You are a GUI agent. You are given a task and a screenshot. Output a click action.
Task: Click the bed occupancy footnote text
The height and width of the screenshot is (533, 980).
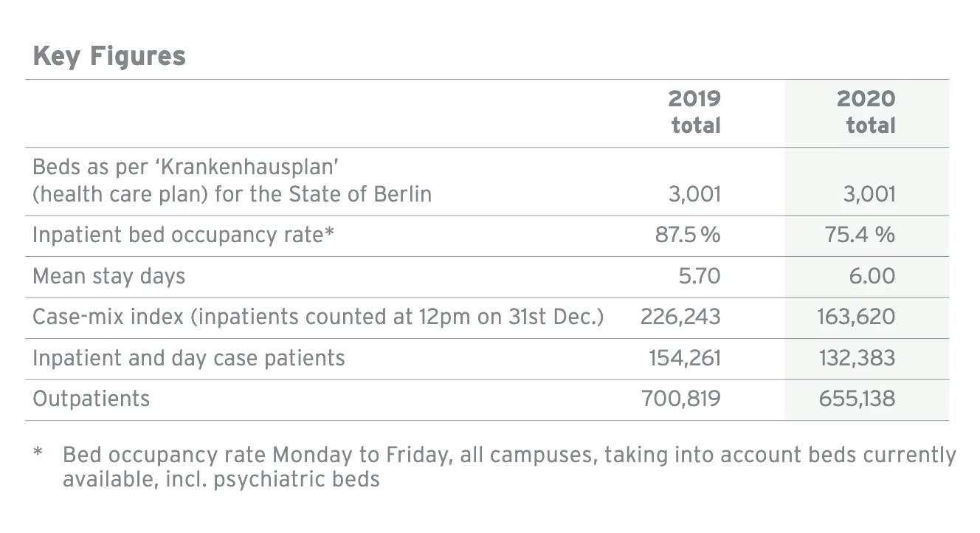point(508,467)
